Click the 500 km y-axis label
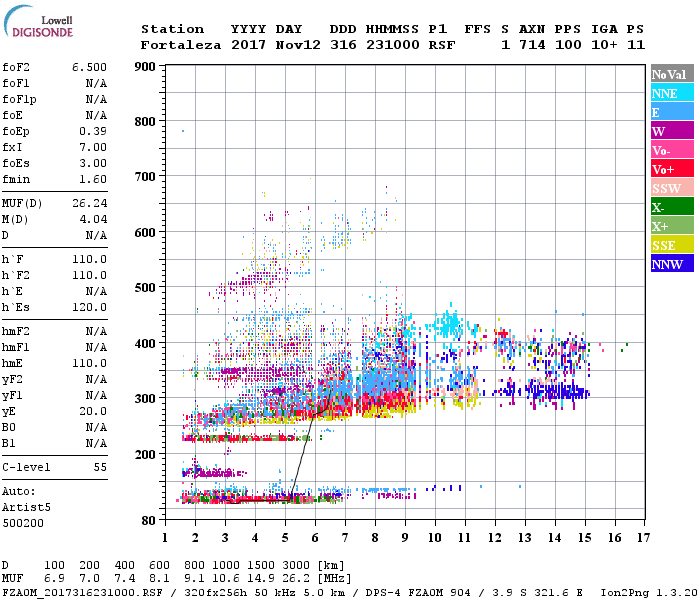700x600 pixels. pyautogui.click(x=145, y=288)
